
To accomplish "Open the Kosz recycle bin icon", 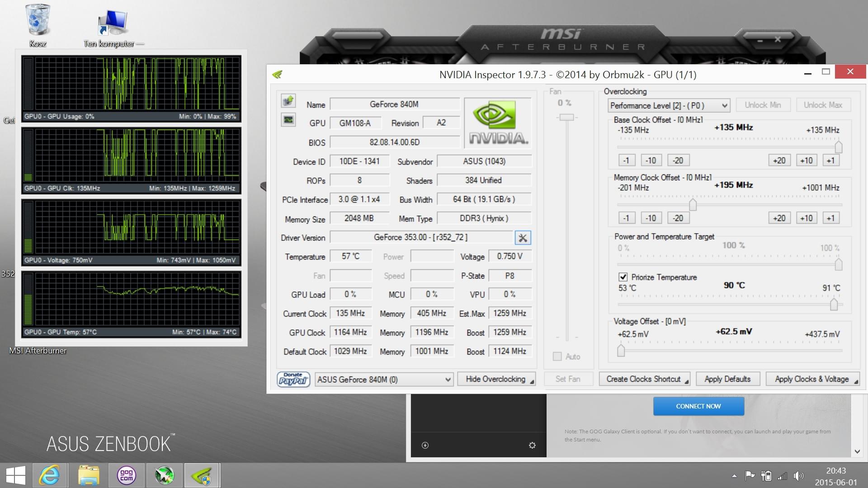I will 38,25.
